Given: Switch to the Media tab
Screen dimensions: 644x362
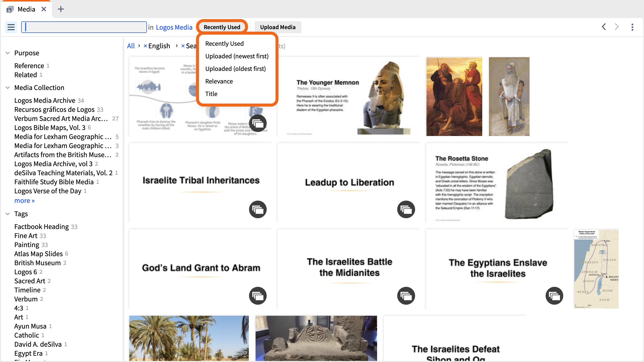Looking at the screenshot, I should (26, 9).
